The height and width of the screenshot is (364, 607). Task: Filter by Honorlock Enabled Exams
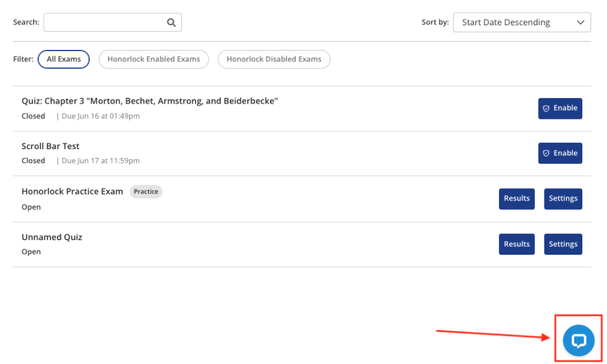154,59
